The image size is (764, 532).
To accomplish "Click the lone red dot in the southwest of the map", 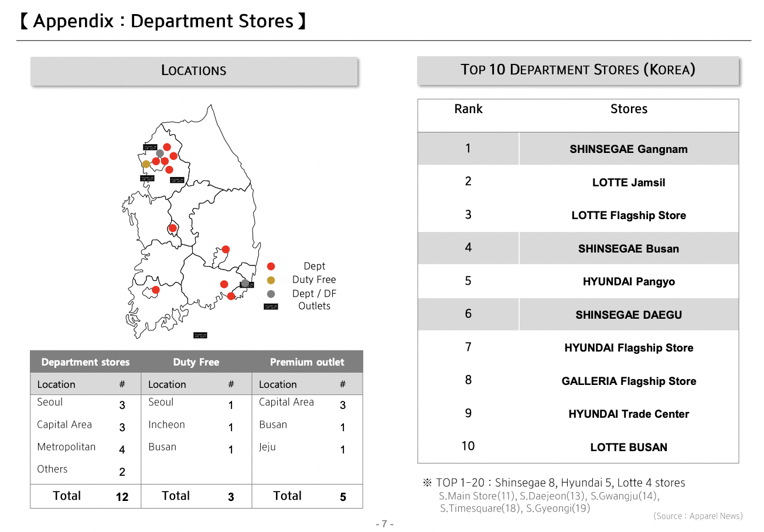I will 155,289.
